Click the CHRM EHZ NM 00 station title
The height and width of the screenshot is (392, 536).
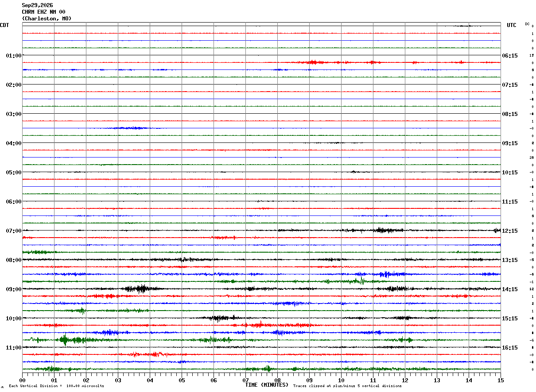click(43, 12)
